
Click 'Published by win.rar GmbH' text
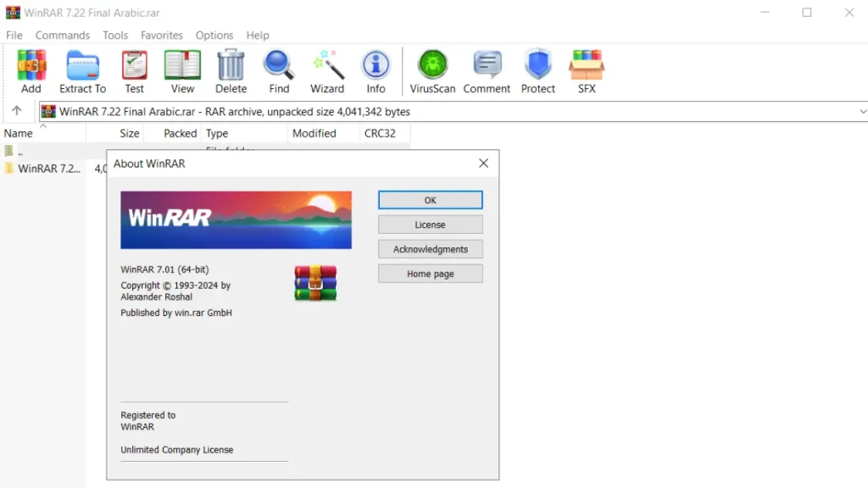point(176,313)
